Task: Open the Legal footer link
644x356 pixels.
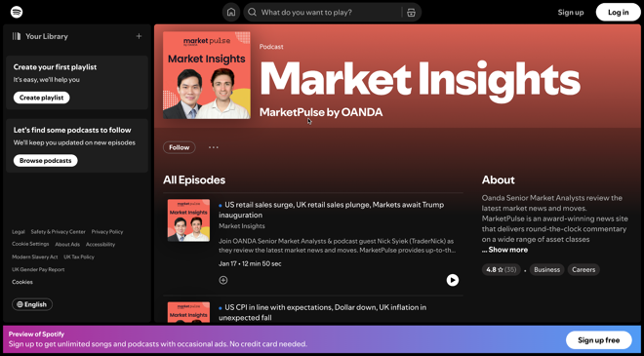Action: point(19,232)
